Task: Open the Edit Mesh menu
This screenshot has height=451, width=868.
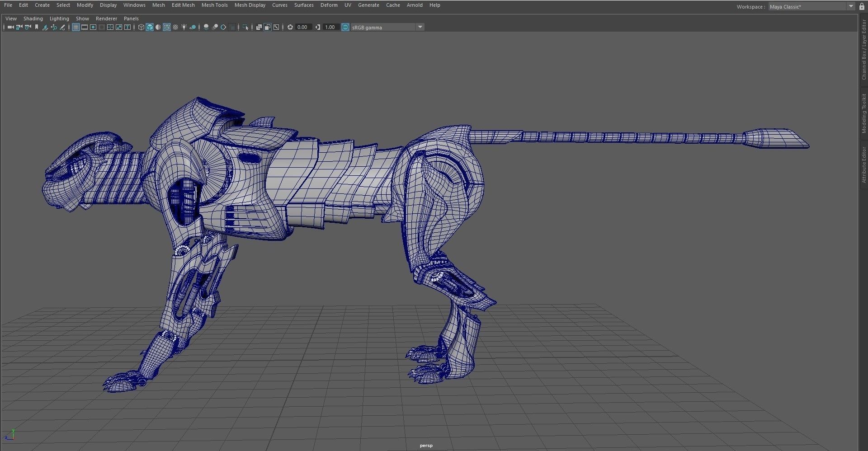Action: (x=183, y=5)
